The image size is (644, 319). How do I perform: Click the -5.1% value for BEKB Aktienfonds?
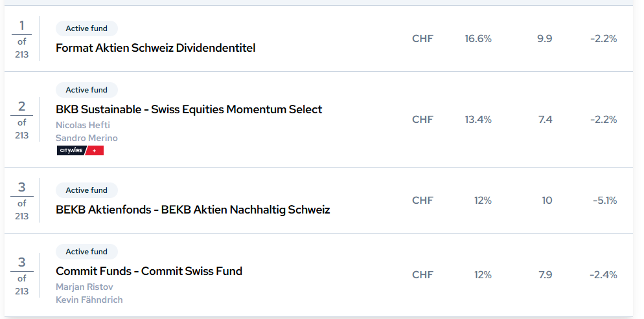[605, 201]
